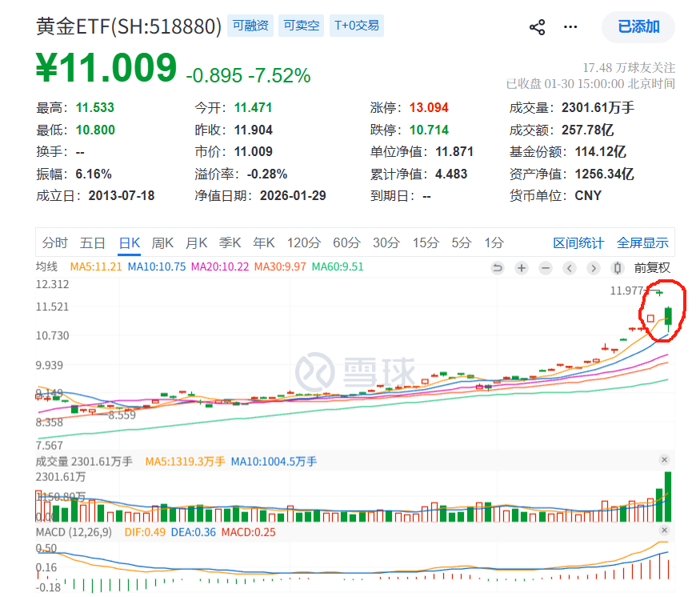The image size is (700, 597).
Task: Open the three-dot more options menu
Action: pyautogui.click(x=570, y=27)
